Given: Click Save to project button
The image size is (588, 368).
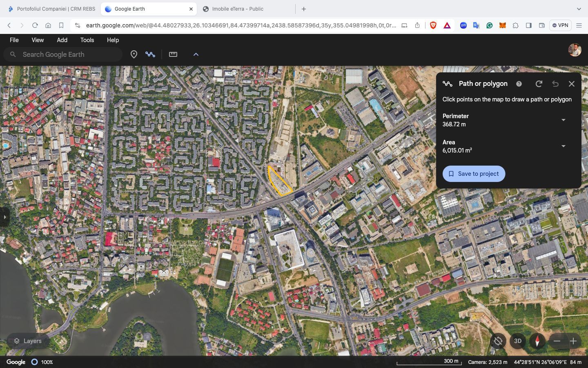Looking at the screenshot, I should click(474, 174).
